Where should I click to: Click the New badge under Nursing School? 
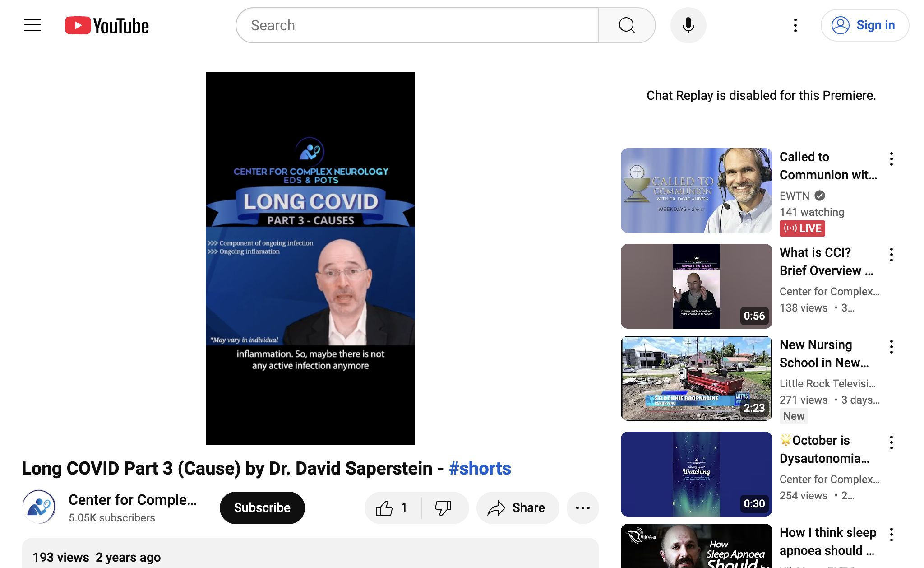pyautogui.click(x=794, y=416)
